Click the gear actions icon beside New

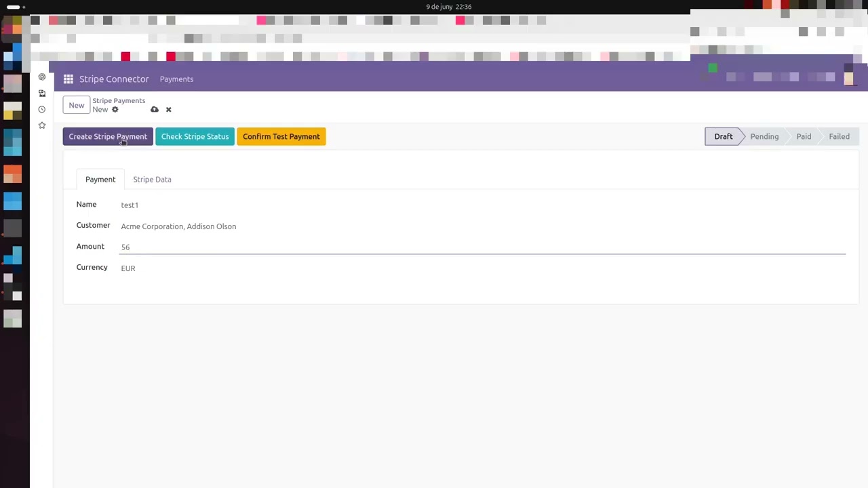click(115, 110)
